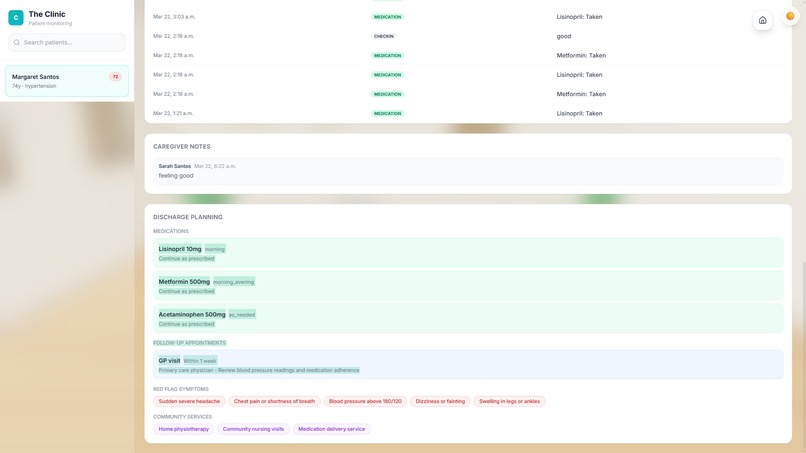Click the Patient monitoring subtitle
The height and width of the screenshot is (453, 806).
50,24
